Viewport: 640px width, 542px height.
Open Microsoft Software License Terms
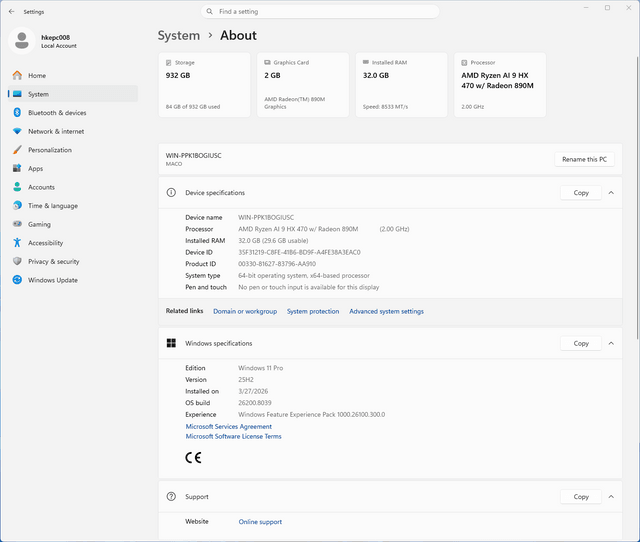pyautogui.click(x=233, y=436)
